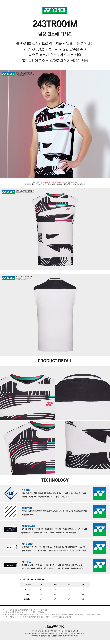Click the AIR COOL+ label icon
The height and width of the screenshot is (644, 110).
click(11, 547)
